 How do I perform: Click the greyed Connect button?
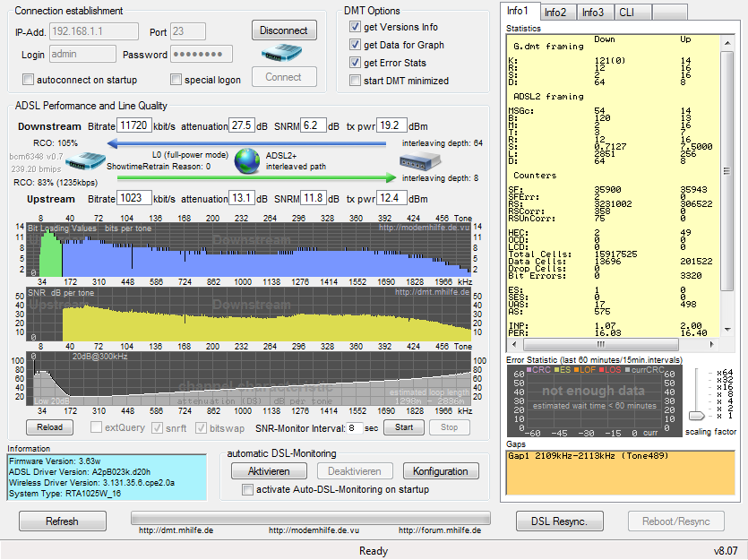[284, 77]
